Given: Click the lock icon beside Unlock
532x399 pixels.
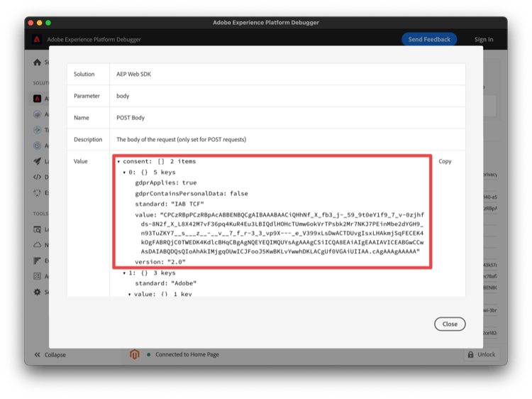Looking at the screenshot, I should (470, 354).
